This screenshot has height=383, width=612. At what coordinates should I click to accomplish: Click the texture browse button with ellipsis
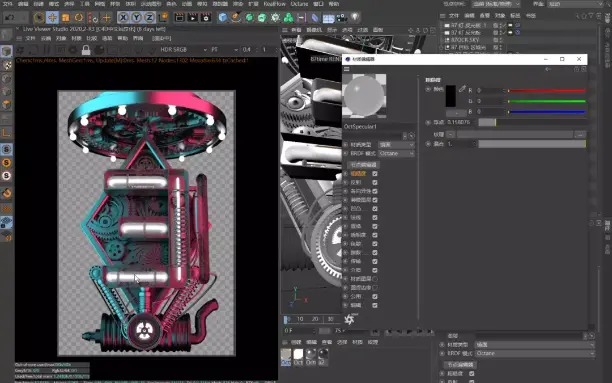click(x=580, y=134)
